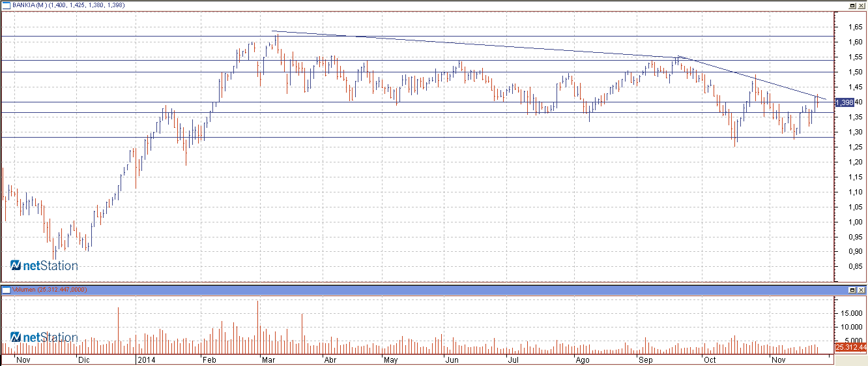Viewport: 868px width, 366px height.
Task: Select the long descending trendline from March
Action: [x=476, y=44]
